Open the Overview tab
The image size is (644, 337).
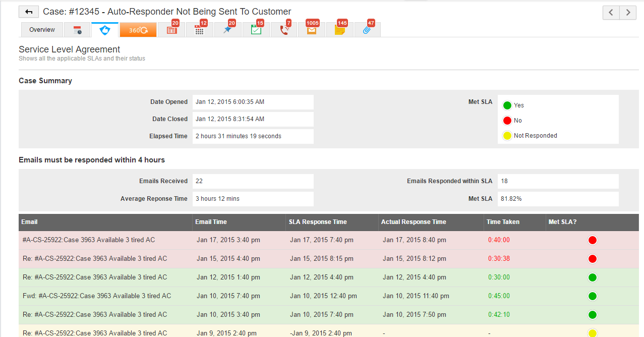(x=42, y=30)
